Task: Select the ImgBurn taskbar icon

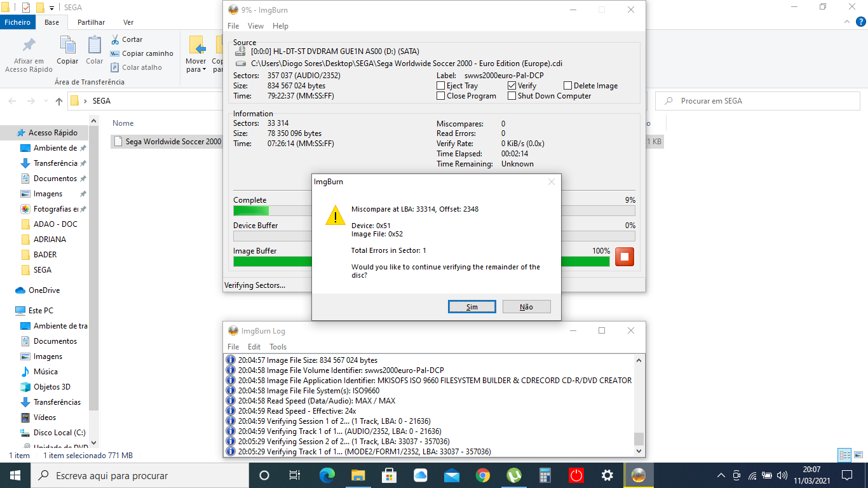Action: click(638, 475)
